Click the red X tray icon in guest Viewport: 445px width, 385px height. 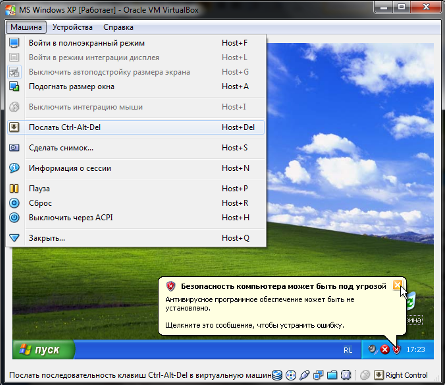(x=385, y=349)
